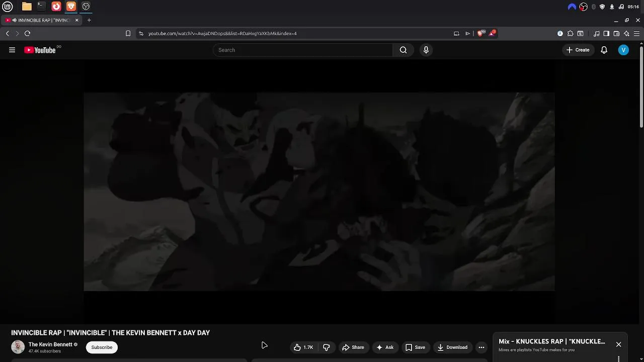Open Brave Shields lion icon

click(x=480, y=33)
